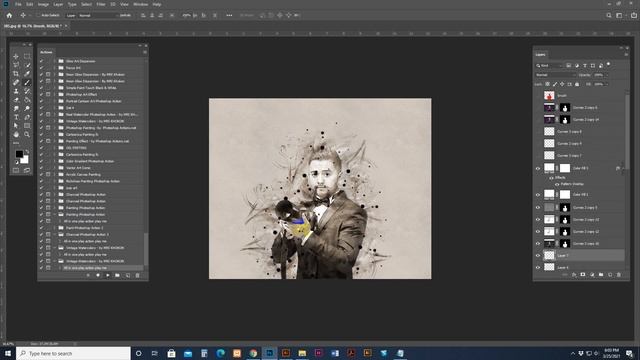Expand Glow Art Dispersion action set
This screenshot has width=640, height=360.
point(55,61)
